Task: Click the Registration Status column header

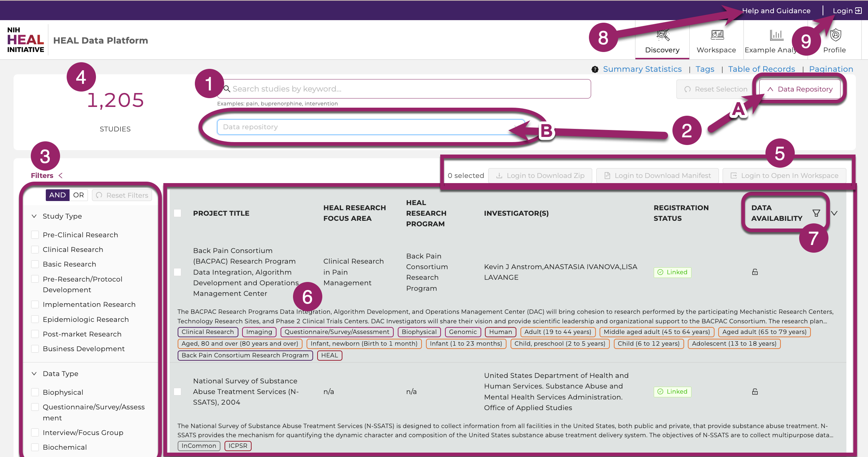Action: pos(681,213)
